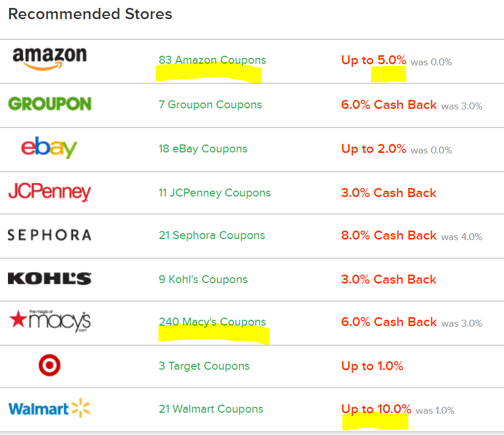Image resolution: width=504 pixels, height=435 pixels.
Task: Open the JCPenney logo
Action: pyautogui.click(x=49, y=192)
